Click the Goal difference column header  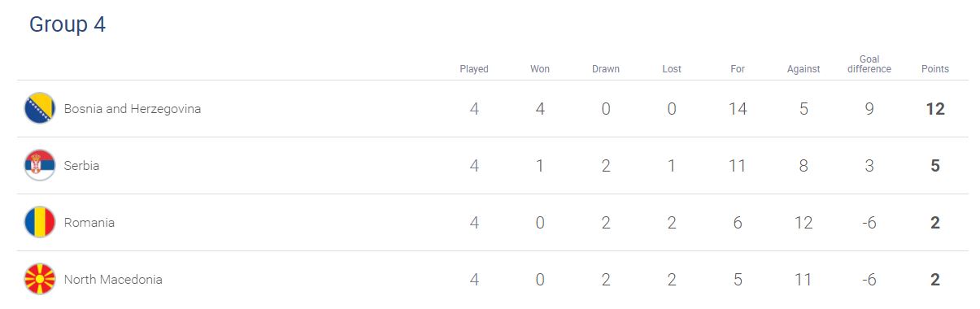(869, 64)
